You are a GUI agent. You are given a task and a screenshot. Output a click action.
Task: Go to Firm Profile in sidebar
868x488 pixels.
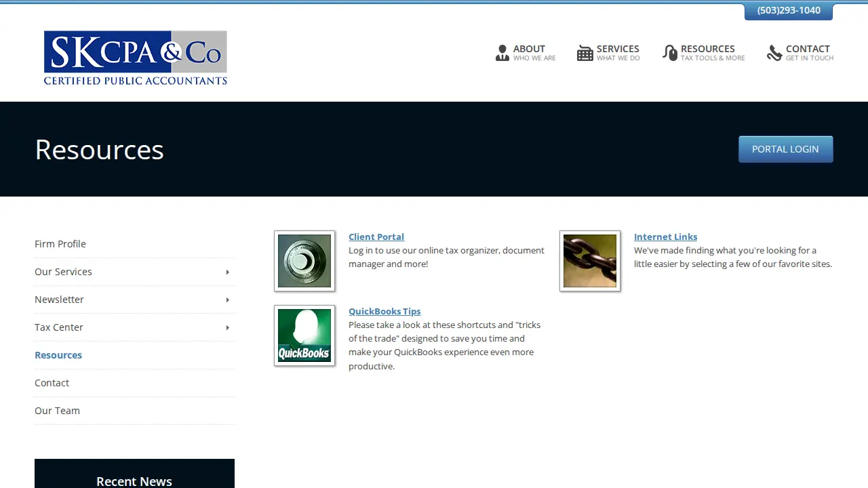point(60,244)
